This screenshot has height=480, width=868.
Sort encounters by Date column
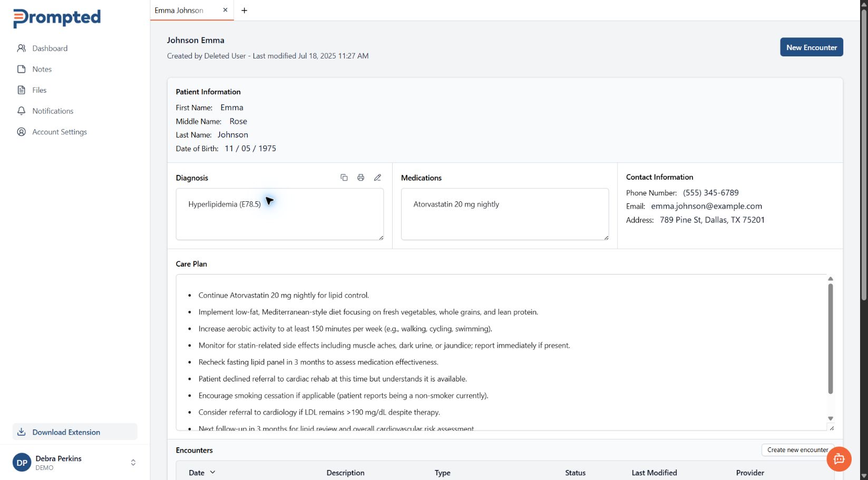click(x=202, y=473)
